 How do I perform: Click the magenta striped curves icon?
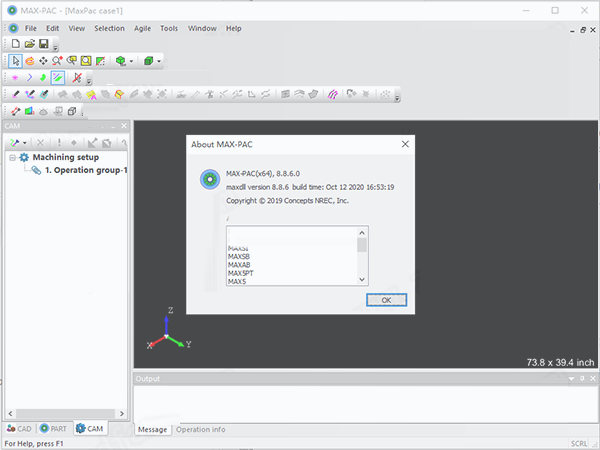click(x=333, y=94)
